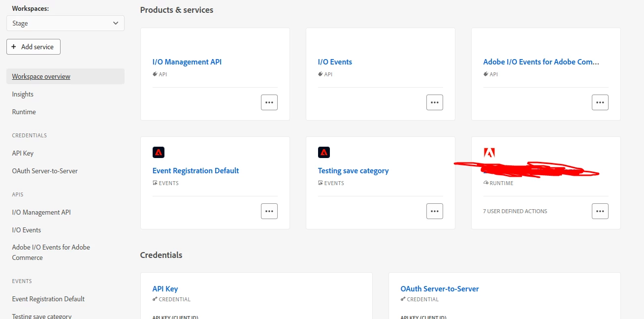Click the plug icon under Adobe Commerce events card
This screenshot has width=644, height=319.
(486, 74)
